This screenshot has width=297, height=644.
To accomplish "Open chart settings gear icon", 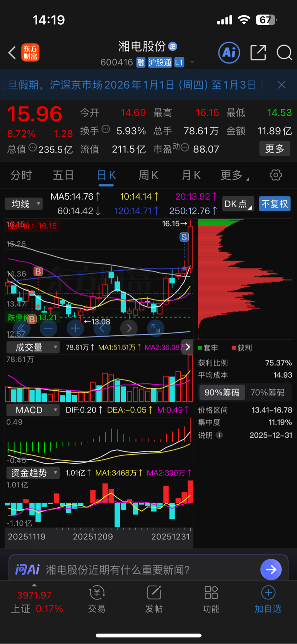I will pos(276,175).
